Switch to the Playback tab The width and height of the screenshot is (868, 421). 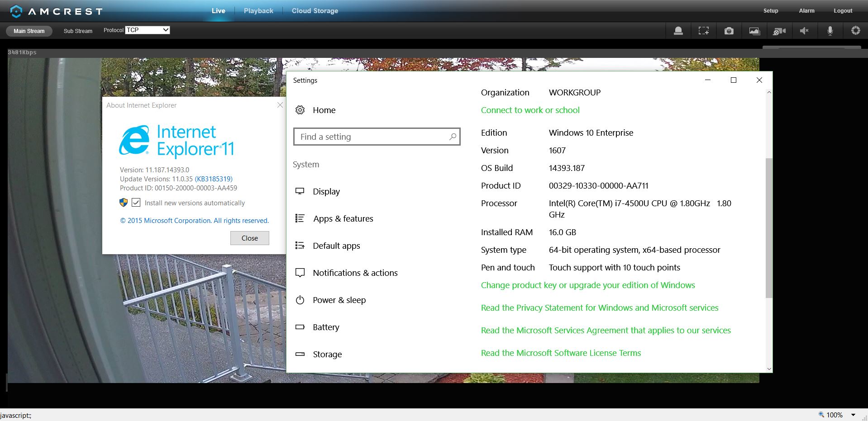[258, 11]
